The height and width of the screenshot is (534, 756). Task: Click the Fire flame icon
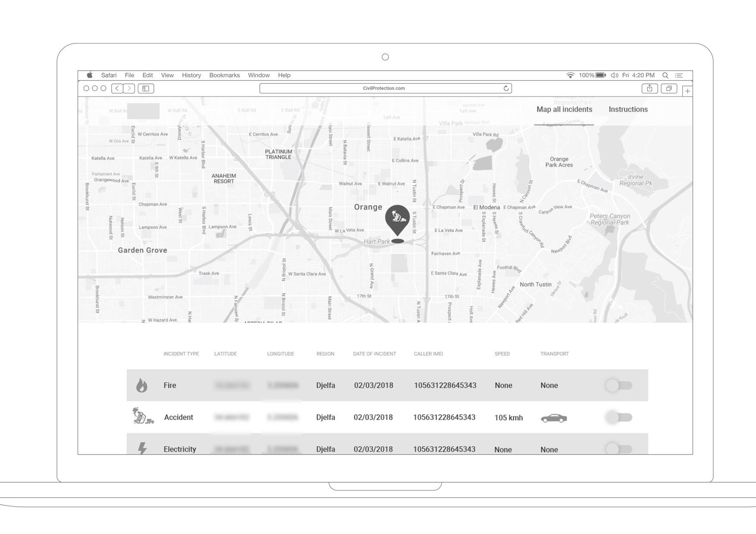141,385
